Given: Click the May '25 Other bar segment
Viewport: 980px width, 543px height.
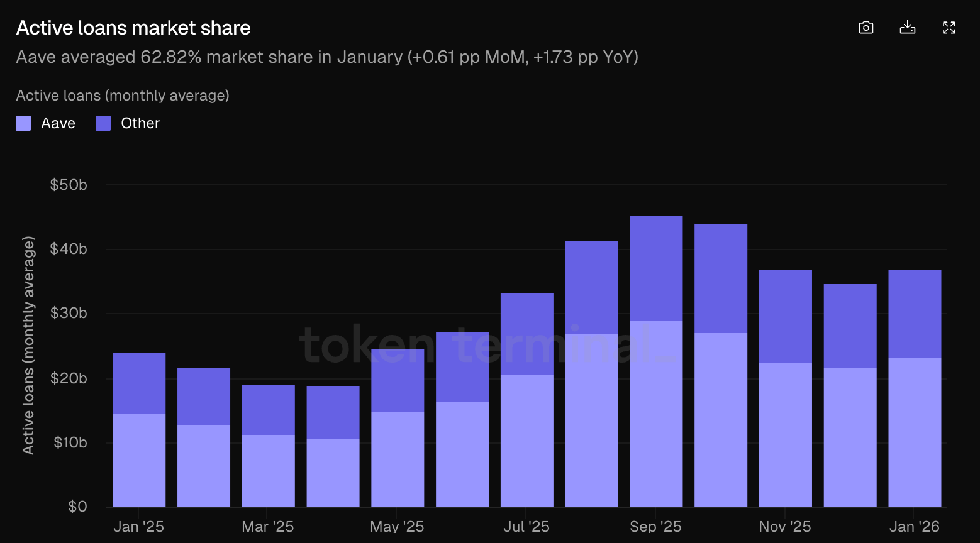Looking at the screenshot, I should [x=398, y=381].
